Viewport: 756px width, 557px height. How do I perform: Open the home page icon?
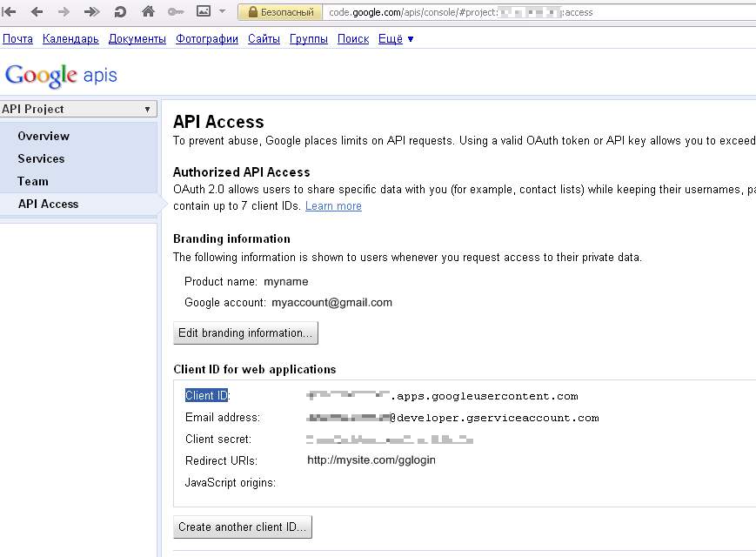pos(148,11)
